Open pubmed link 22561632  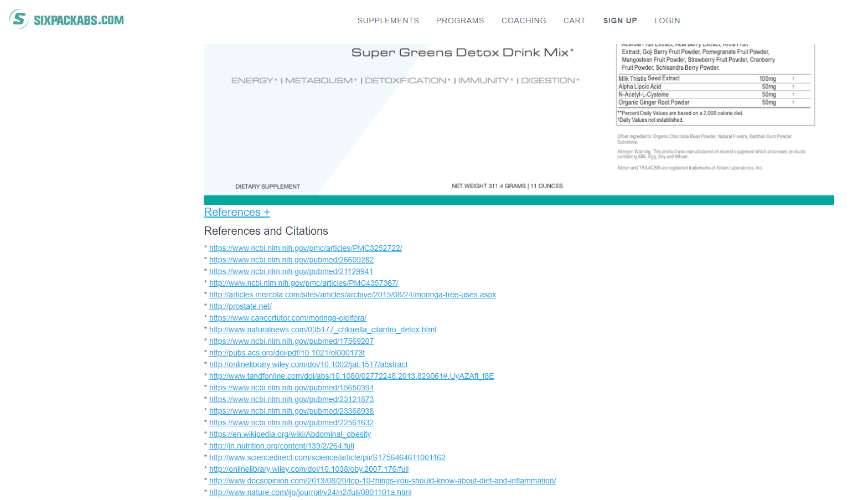coord(291,422)
